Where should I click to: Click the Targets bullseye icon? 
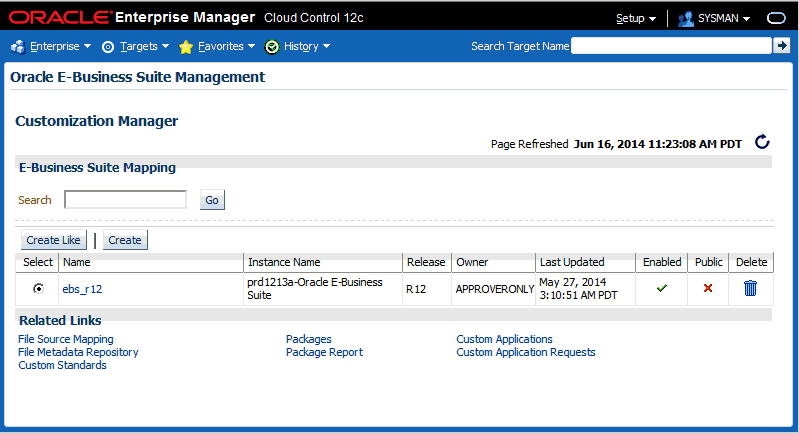coord(108,47)
